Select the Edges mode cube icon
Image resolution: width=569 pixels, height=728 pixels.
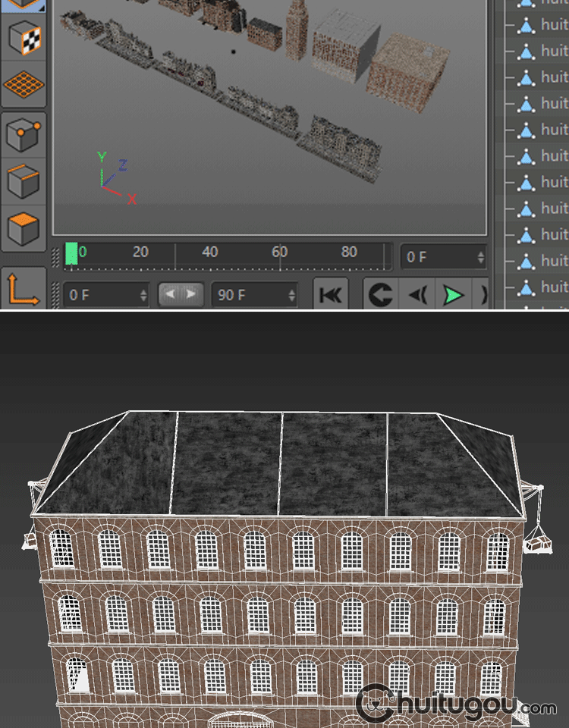pos(24,180)
